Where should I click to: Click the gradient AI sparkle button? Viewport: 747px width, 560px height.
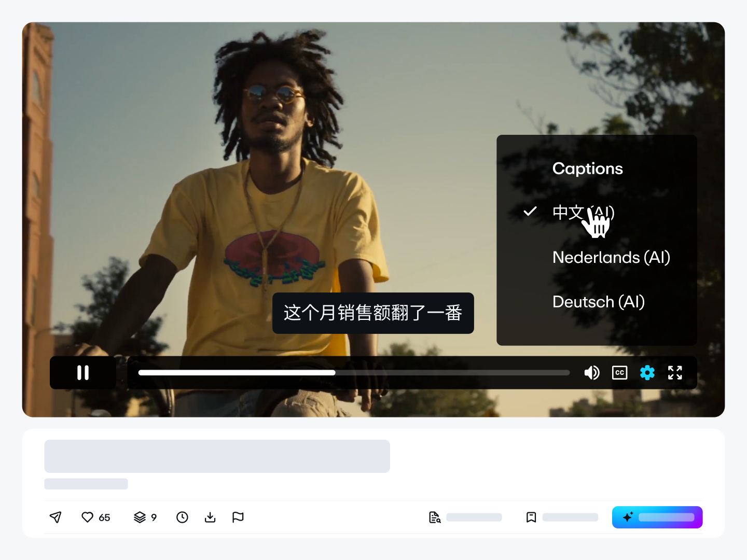[x=657, y=517]
